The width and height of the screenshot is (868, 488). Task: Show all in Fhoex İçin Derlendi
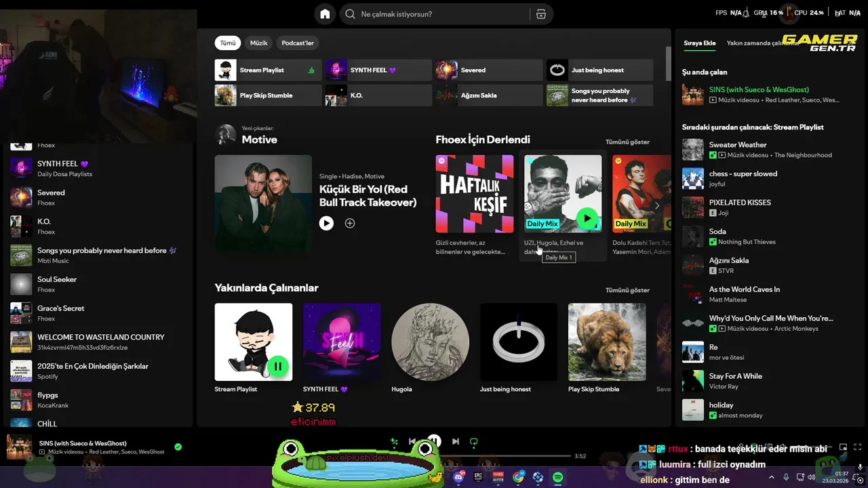627,142
